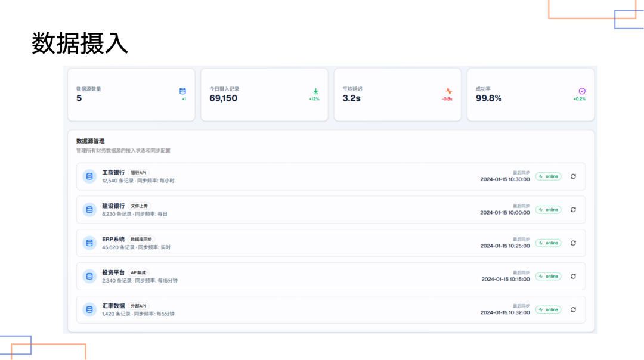644x360 pixels.
Task: Click the database icon beside 工商银行
Action: [x=89, y=176]
